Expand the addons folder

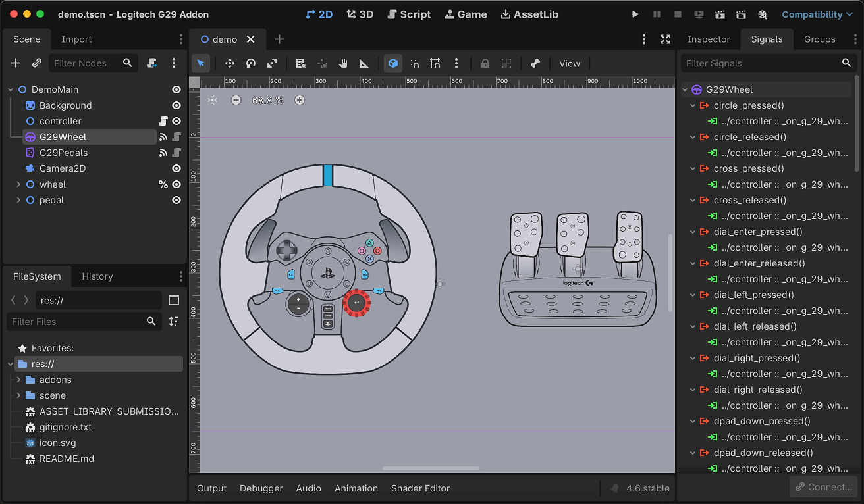tap(18, 380)
